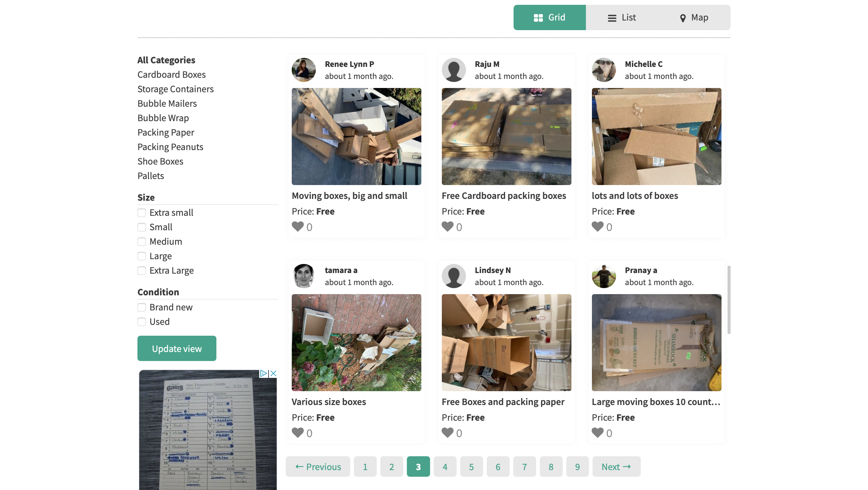Open Renee Lynn P's profile avatar

tap(303, 70)
